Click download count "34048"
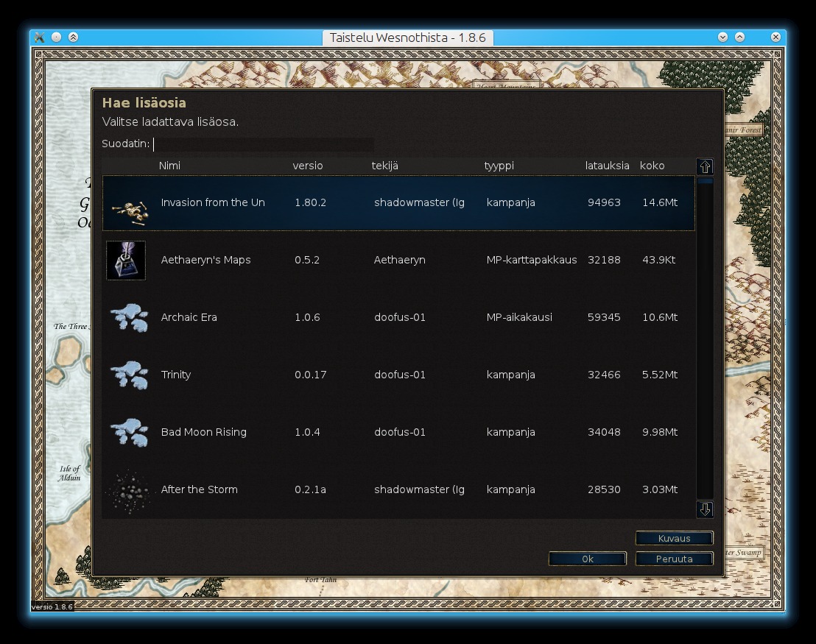The image size is (816, 644). click(x=604, y=432)
